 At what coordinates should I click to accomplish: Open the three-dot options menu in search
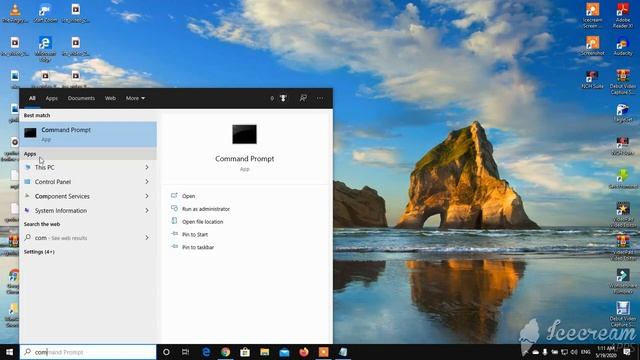pos(320,98)
